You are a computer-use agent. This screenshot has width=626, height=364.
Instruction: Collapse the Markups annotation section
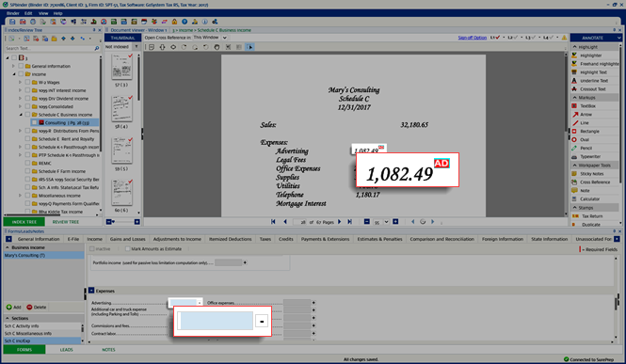coord(575,97)
